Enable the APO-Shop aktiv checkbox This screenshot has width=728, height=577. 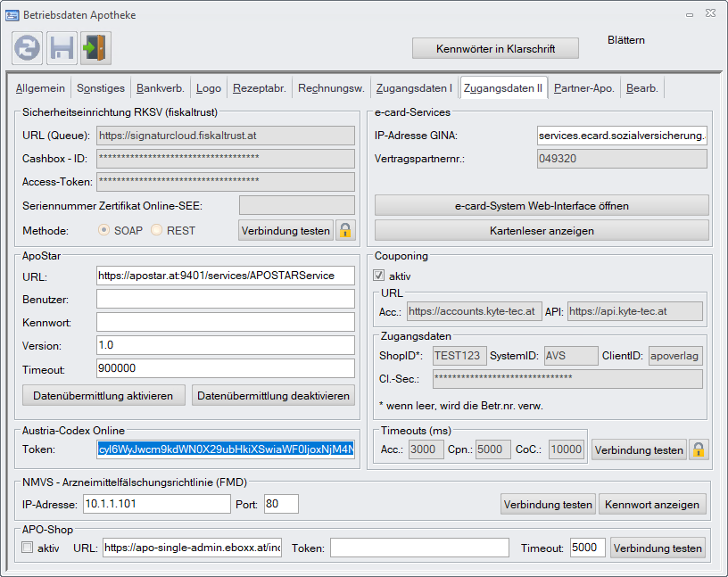click(x=28, y=548)
